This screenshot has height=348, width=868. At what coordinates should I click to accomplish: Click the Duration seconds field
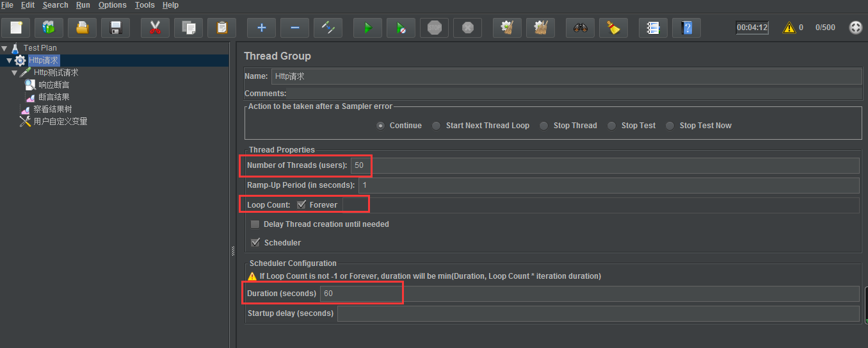click(x=590, y=294)
